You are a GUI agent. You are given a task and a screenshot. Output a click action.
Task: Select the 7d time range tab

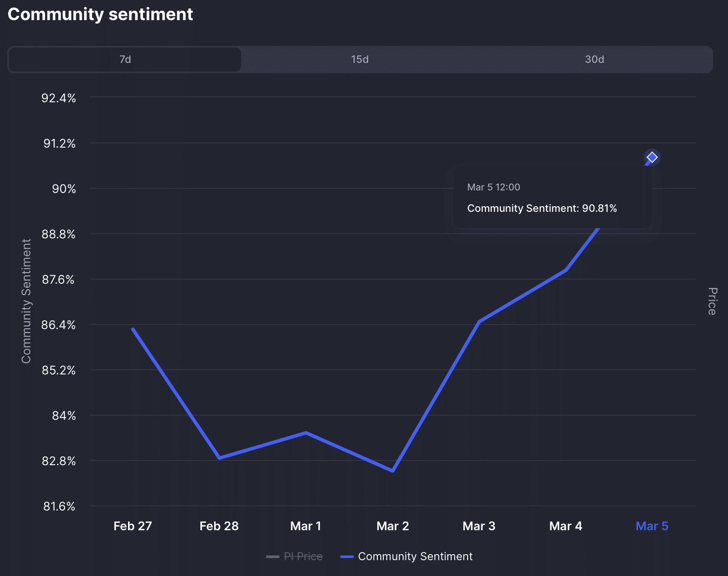coord(124,59)
